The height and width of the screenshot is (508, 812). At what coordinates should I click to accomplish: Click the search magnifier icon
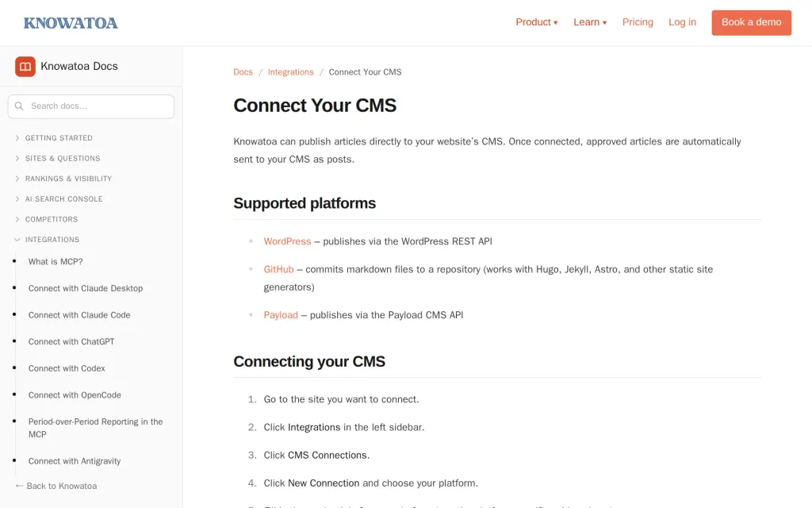click(19, 106)
